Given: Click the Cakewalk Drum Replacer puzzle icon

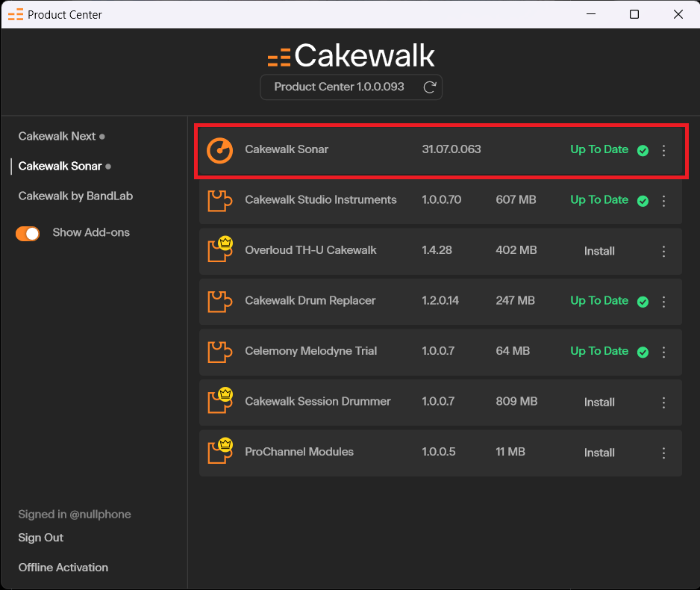Looking at the screenshot, I should point(219,301).
